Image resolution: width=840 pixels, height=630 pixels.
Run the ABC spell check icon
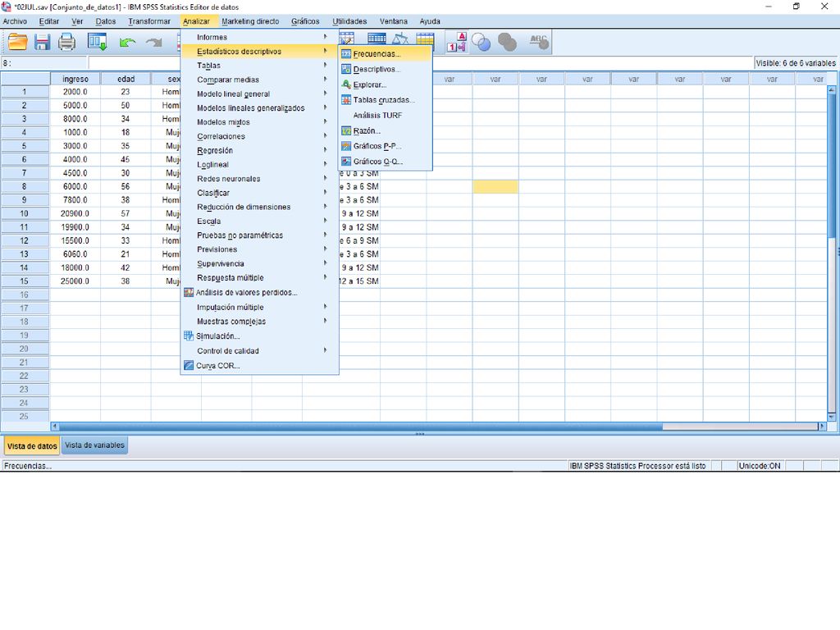[539, 42]
